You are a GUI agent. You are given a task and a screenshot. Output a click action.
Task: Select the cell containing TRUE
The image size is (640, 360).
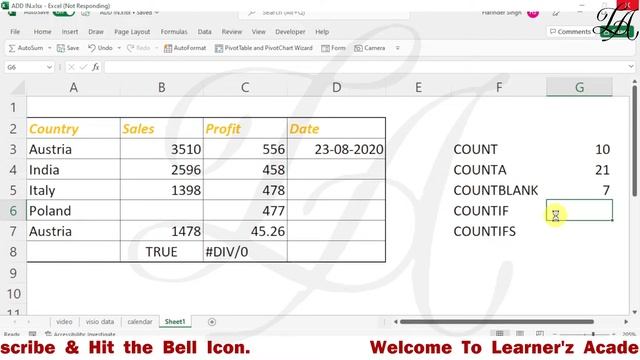click(162, 251)
